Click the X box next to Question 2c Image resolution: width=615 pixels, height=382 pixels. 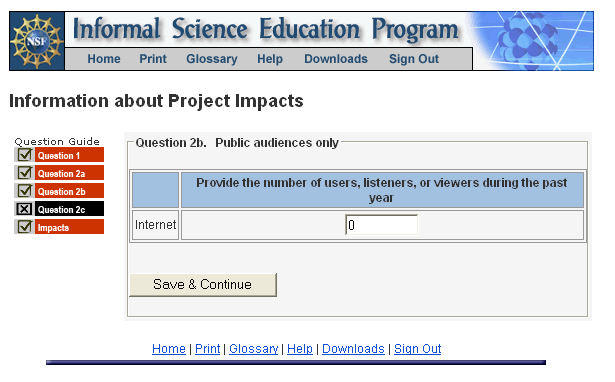click(x=24, y=209)
